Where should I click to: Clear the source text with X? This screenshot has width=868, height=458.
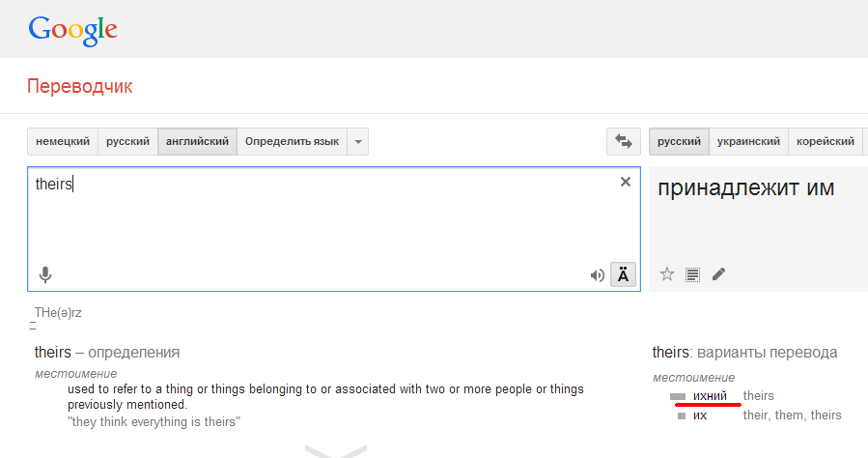[x=625, y=182]
